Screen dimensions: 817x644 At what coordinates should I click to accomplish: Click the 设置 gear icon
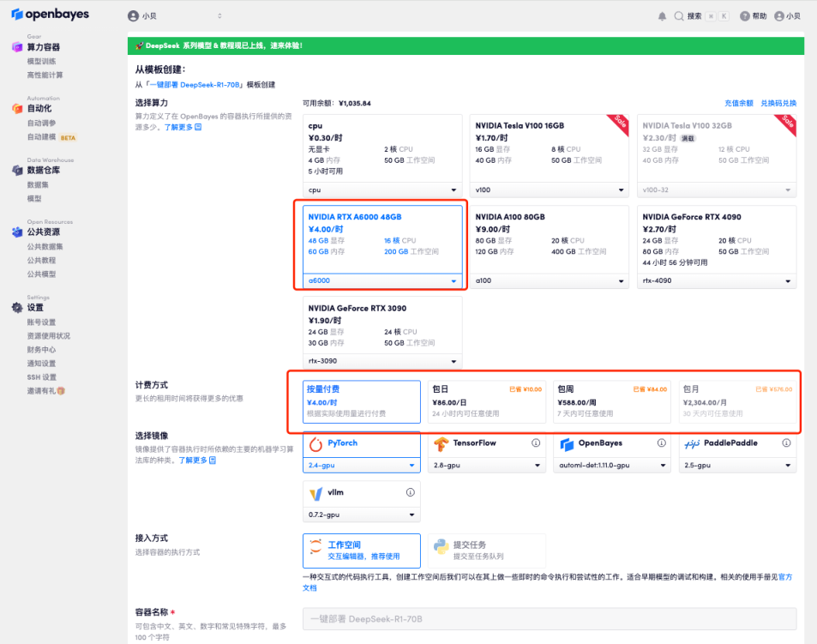coord(17,307)
